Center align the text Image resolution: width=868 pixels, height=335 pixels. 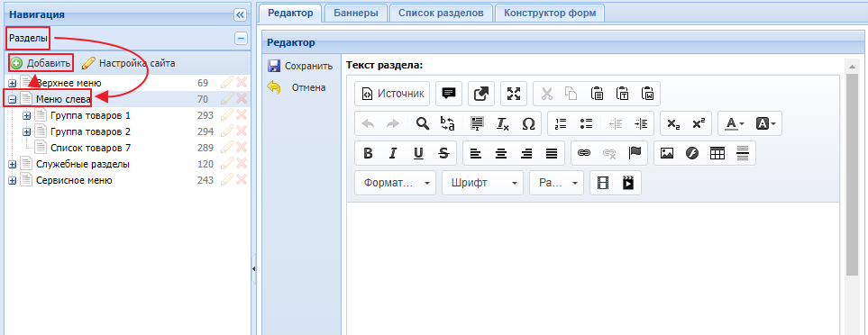pyautogui.click(x=501, y=154)
